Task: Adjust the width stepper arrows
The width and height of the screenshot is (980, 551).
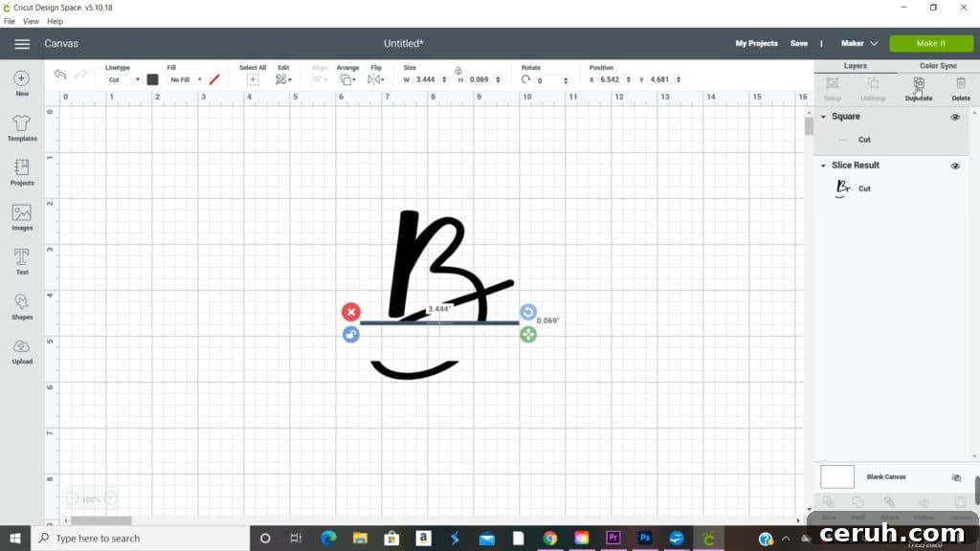Action: [x=444, y=80]
